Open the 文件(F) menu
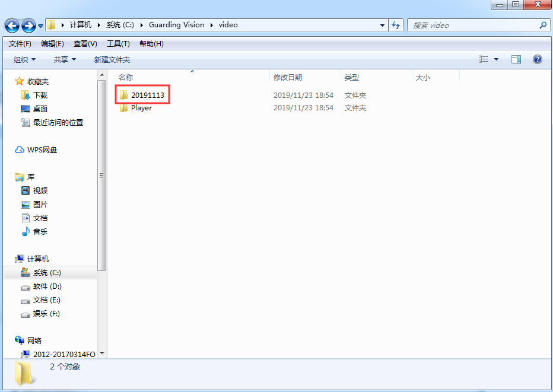Viewport: 553px width, 392px height. 20,44
